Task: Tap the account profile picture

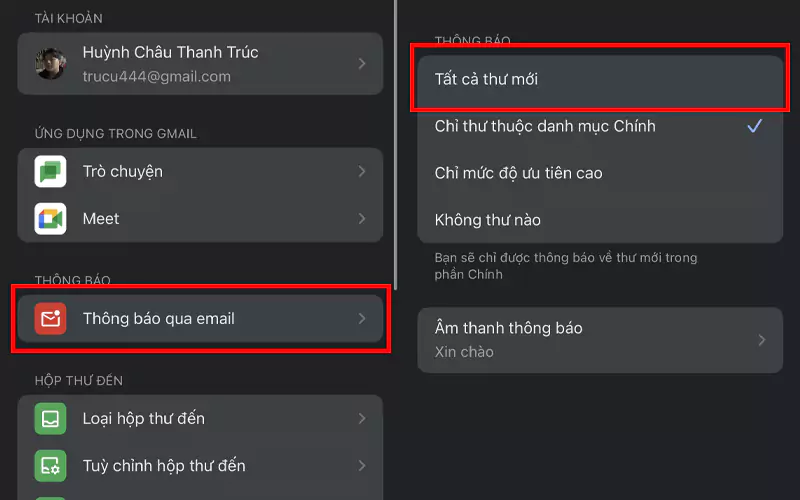Action: (x=51, y=64)
